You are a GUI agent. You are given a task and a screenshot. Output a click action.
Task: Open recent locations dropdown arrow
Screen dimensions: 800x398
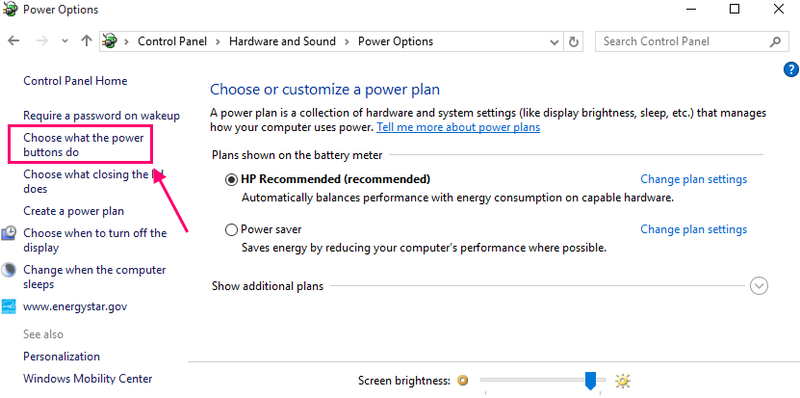click(x=65, y=41)
